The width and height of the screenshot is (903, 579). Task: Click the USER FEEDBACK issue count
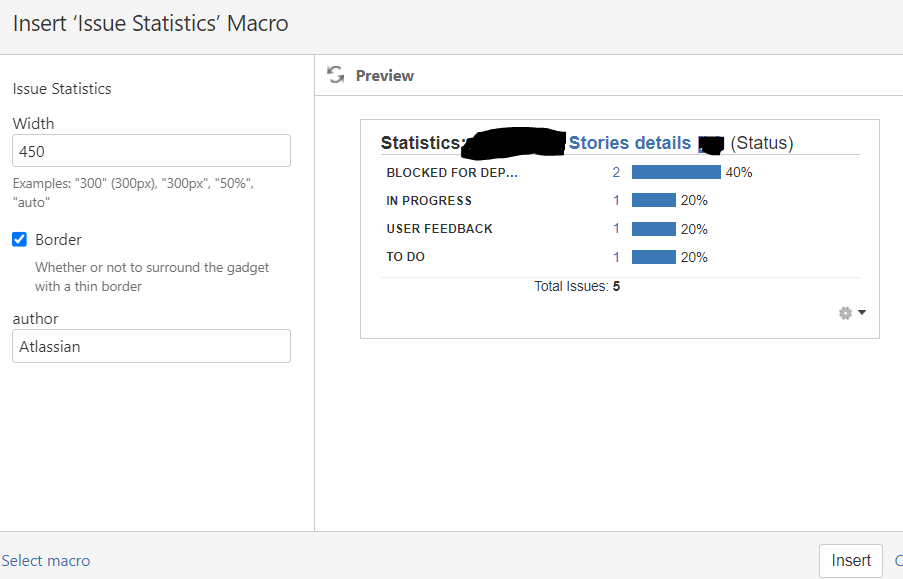[x=617, y=228]
